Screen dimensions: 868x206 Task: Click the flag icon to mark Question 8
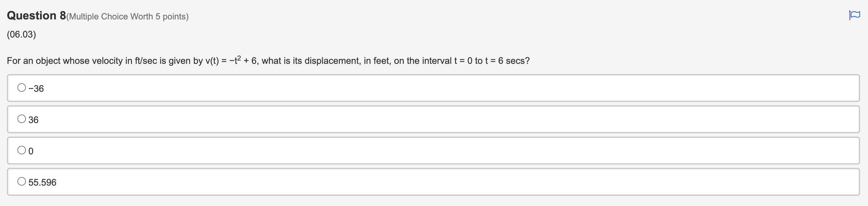coord(855,15)
